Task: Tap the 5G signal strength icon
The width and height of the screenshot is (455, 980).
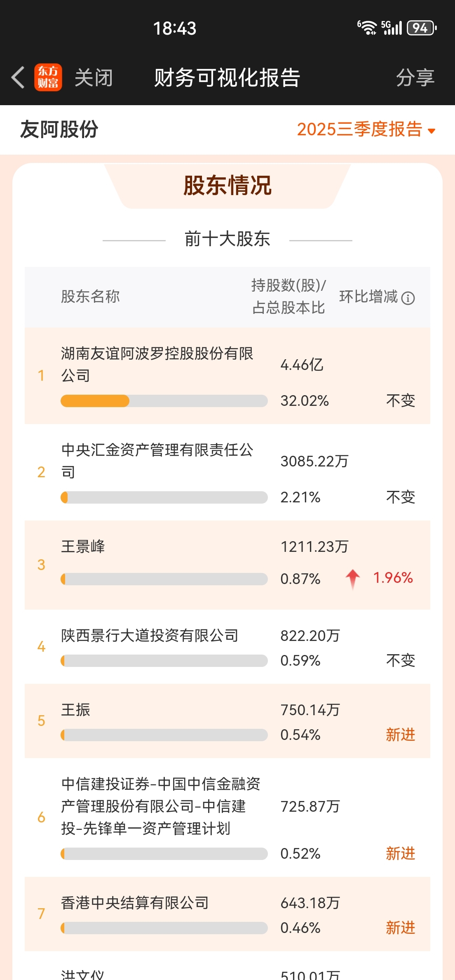Action: (x=391, y=28)
